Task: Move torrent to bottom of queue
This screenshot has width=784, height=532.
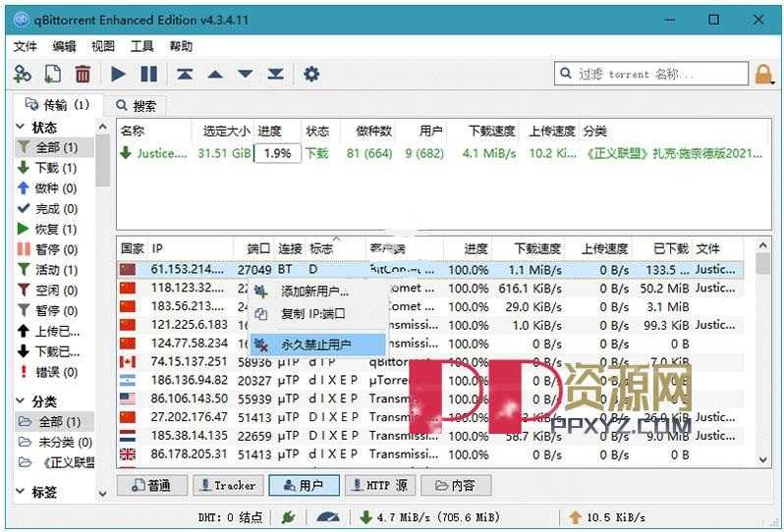Action: (275, 74)
